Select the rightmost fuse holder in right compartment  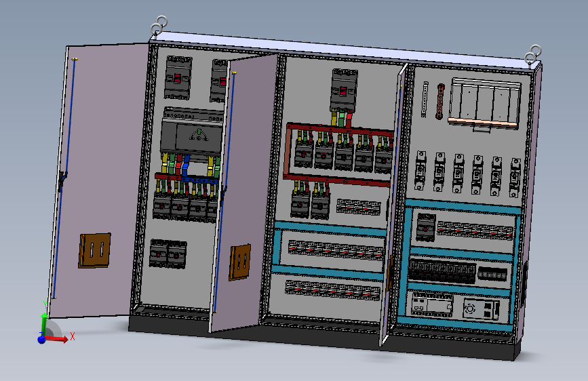[515, 178]
